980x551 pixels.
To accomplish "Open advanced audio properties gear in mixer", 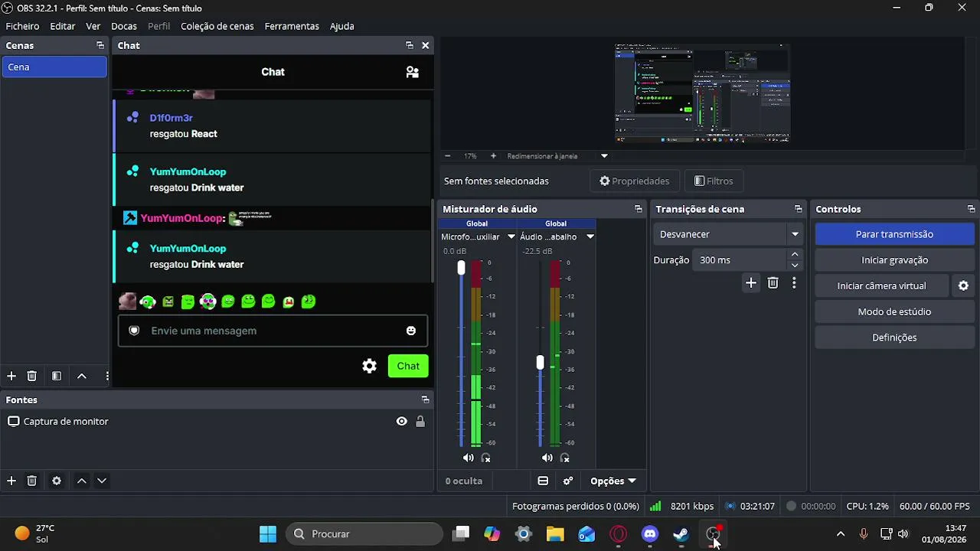I will click(x=568, y=481).
